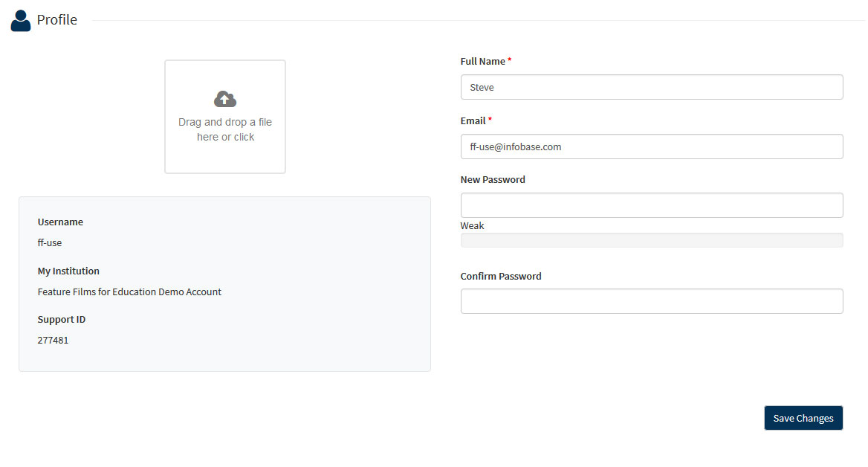Click the Full Name field label
Image resolution: width=868 pixels, height=467 pixels.
click(x=483, y=62)
